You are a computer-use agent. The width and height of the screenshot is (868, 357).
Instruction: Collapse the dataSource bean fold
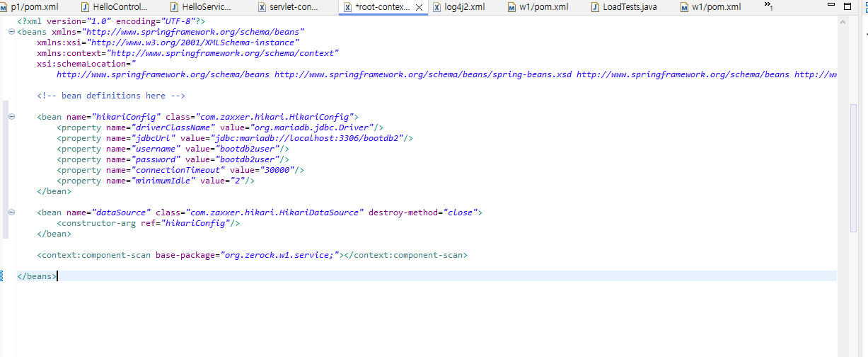(x=11, y=212)
